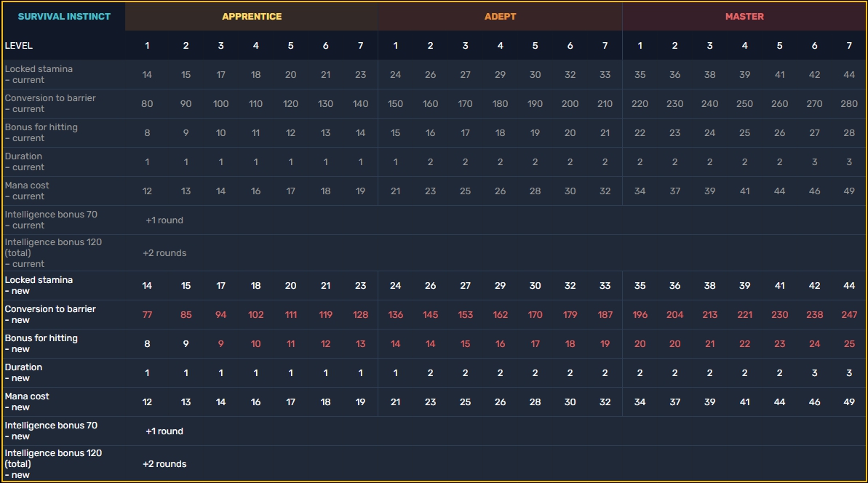
Task: Click '+1 round' in current Intelligence 70 row
Action: point(164,220)
